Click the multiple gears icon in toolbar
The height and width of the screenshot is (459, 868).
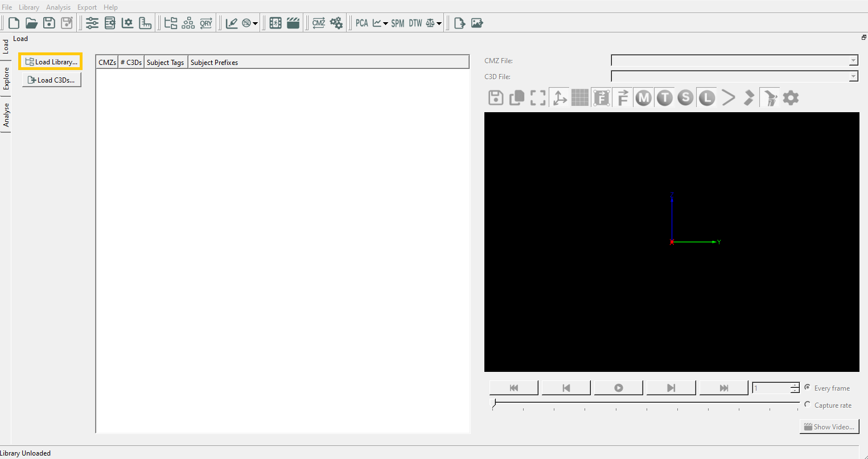(x=336, y=23)
